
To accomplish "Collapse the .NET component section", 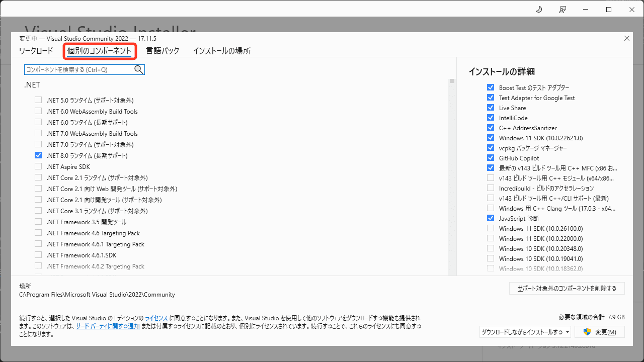I will [x=32, y=84].
